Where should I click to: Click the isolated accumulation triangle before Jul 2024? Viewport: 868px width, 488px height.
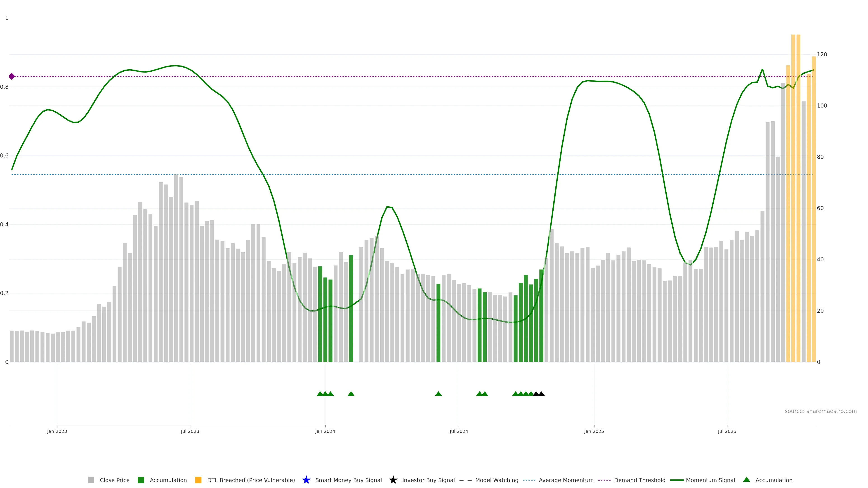438,394
